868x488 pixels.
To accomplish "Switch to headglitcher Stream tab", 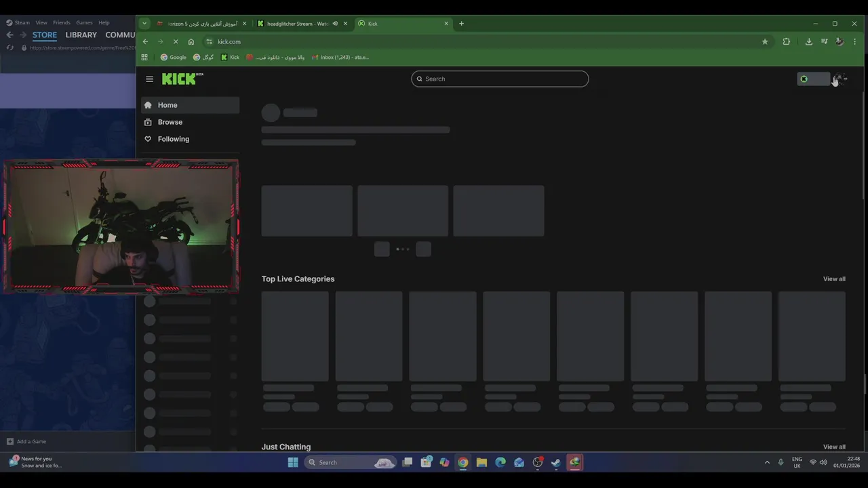I will click(x=297, y=24).
